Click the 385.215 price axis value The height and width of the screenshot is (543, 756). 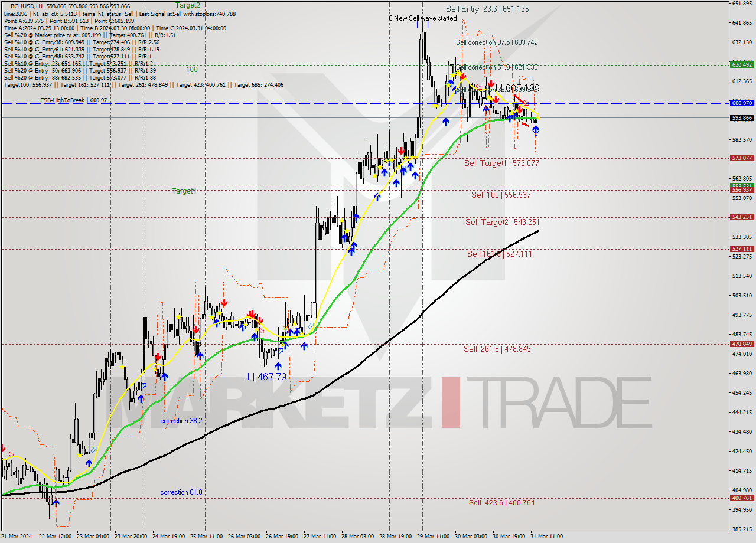742,529
